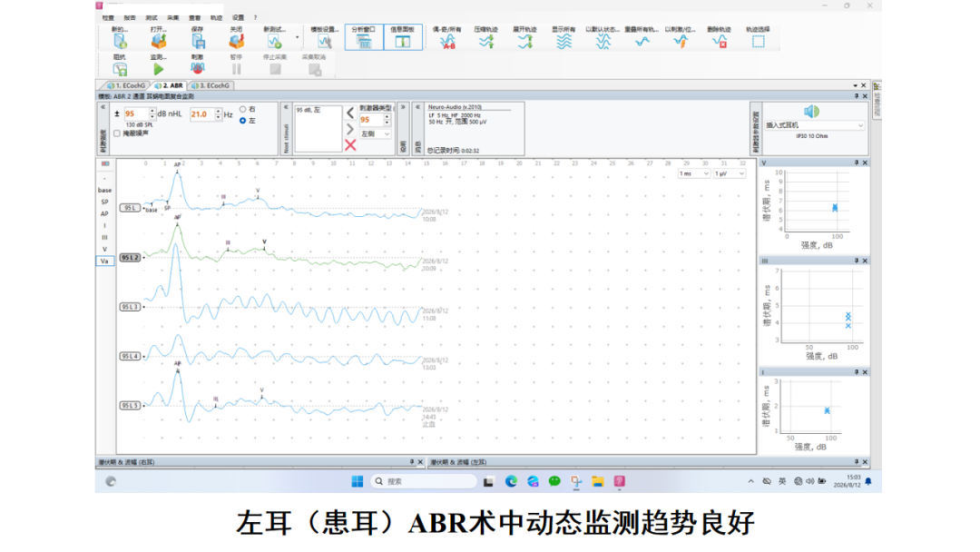Viewport: 980px width, 552px height.
Task: Click the 压缩轨迹 compress traces icon
Action: point(486,41)
